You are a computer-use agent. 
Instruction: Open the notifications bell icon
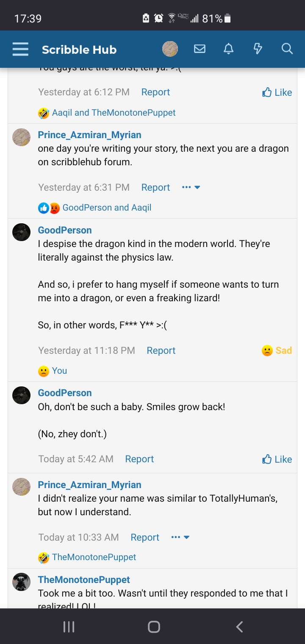(x=228, y=49)
